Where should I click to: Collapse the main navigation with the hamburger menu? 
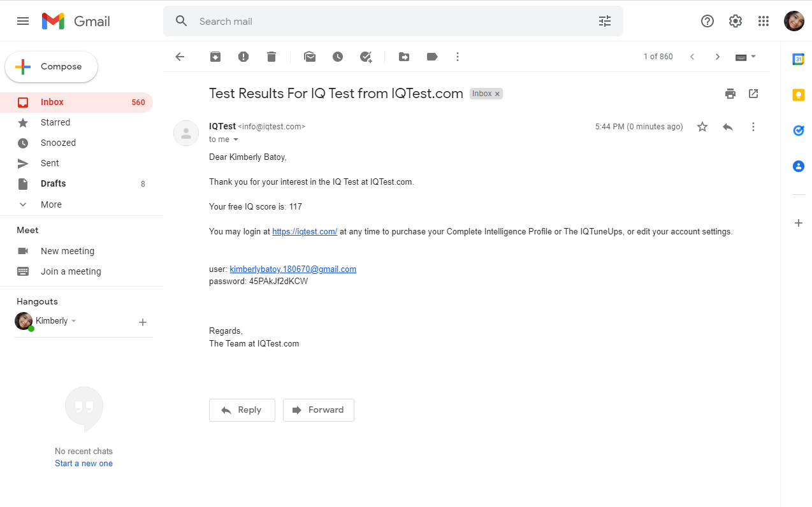pos(23,20)
